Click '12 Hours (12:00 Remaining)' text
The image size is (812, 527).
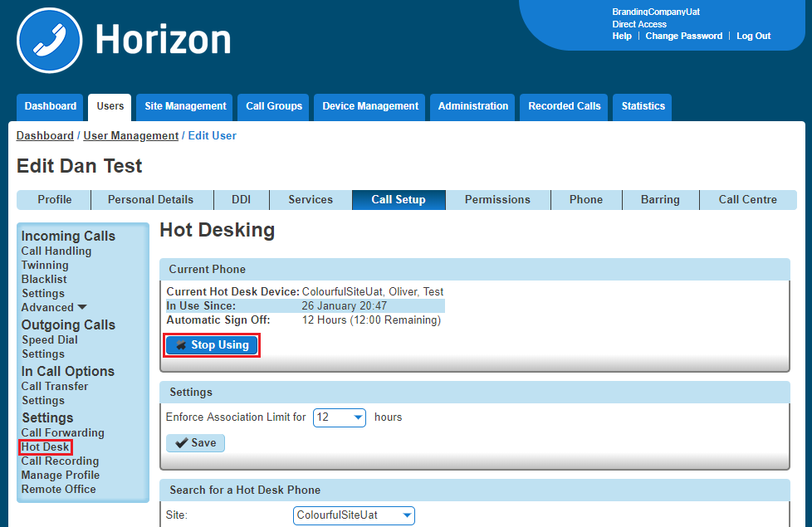click(371, 320)
